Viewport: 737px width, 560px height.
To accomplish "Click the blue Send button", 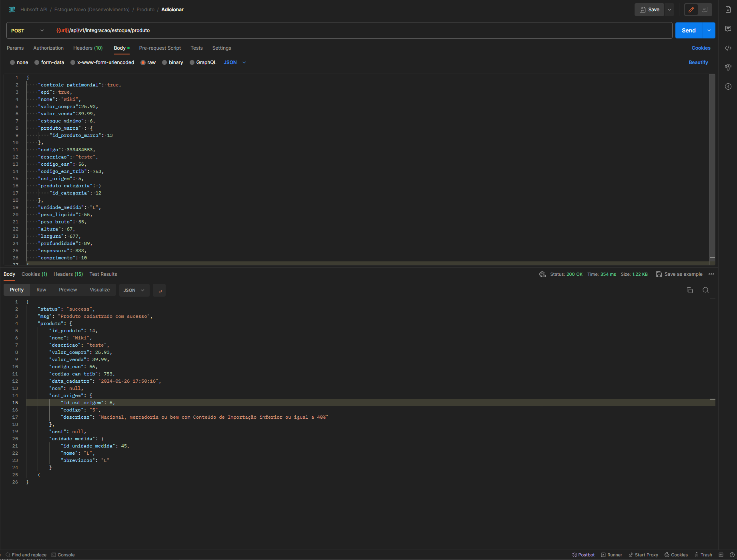I will tap(689, 30).
